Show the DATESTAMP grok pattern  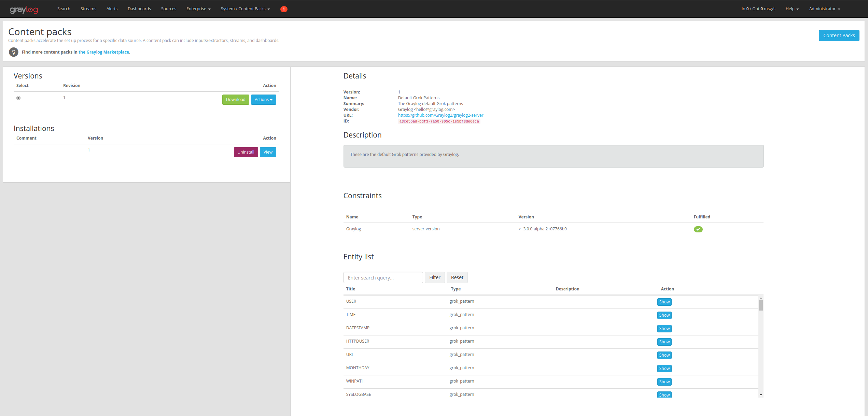(x=664, y=329)
